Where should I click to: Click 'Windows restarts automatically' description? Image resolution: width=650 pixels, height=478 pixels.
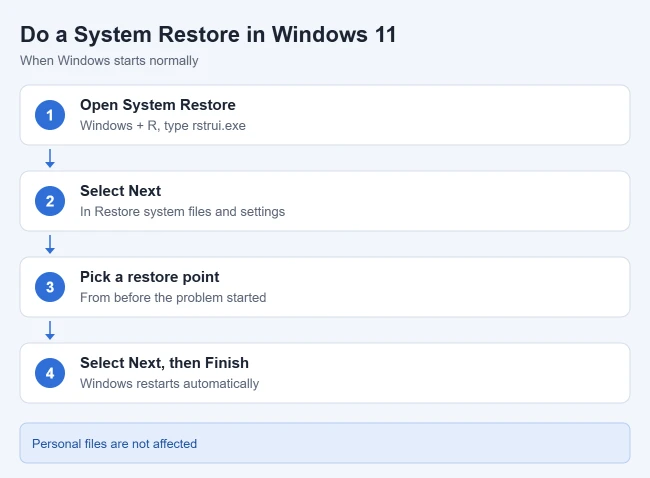(170, 383)
